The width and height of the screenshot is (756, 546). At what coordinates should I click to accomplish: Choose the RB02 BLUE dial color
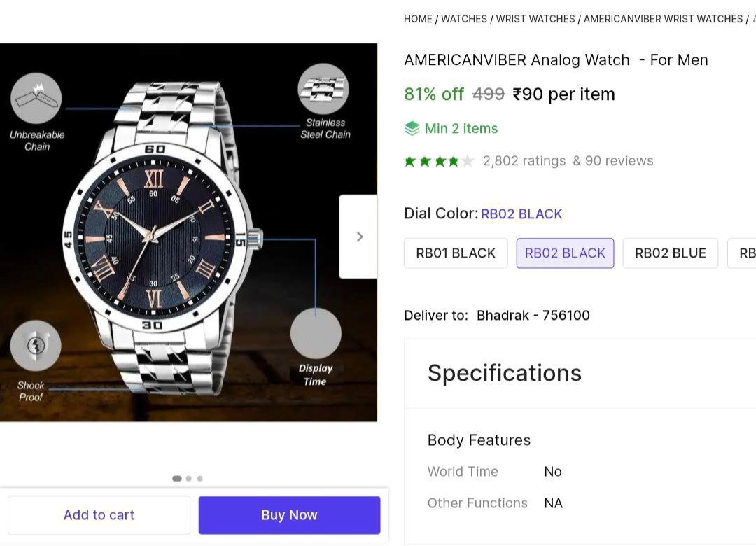click(670, 253)
